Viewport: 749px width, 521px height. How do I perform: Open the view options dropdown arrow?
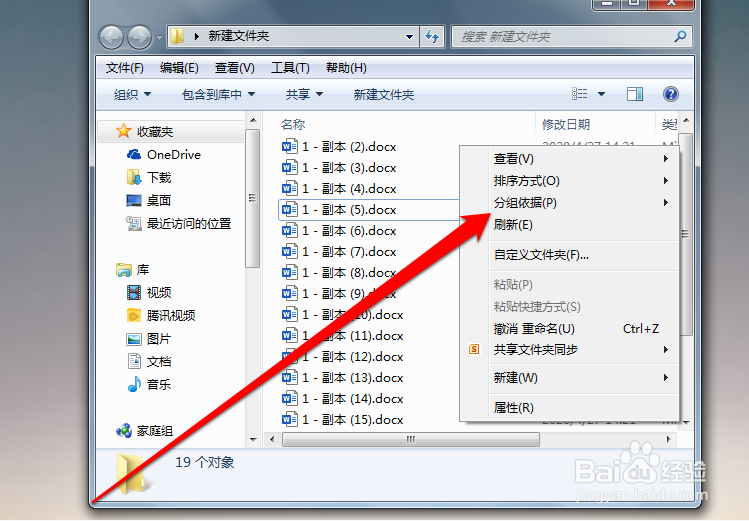pyautogui.click(x=601, y=94)
